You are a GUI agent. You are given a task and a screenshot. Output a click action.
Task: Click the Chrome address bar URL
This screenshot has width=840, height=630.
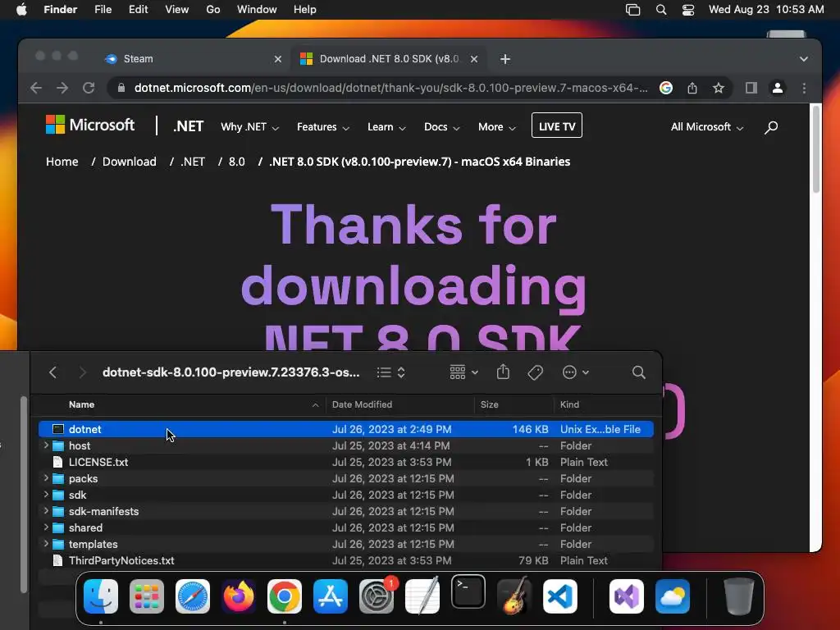(390, 88)
